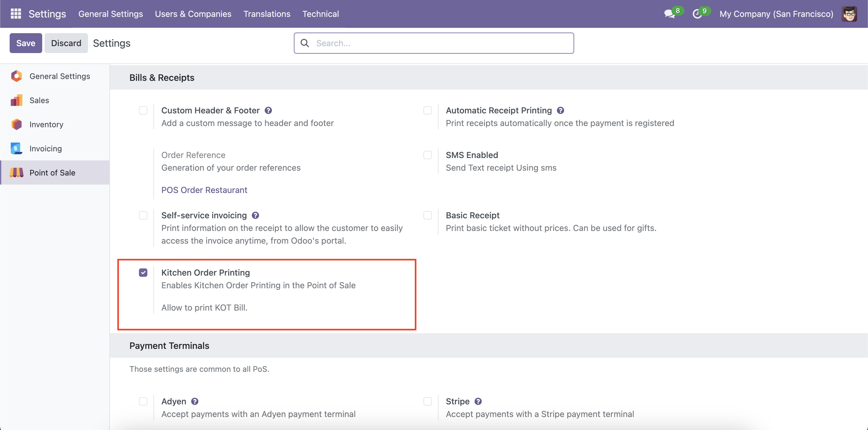Screen dimensions: 868x430
Task: Click the help icon next to Adyen
Action: tap(195, 401)
